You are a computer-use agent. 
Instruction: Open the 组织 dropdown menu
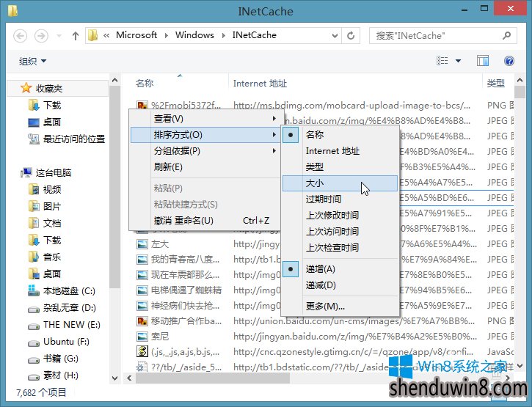point(32,61)
